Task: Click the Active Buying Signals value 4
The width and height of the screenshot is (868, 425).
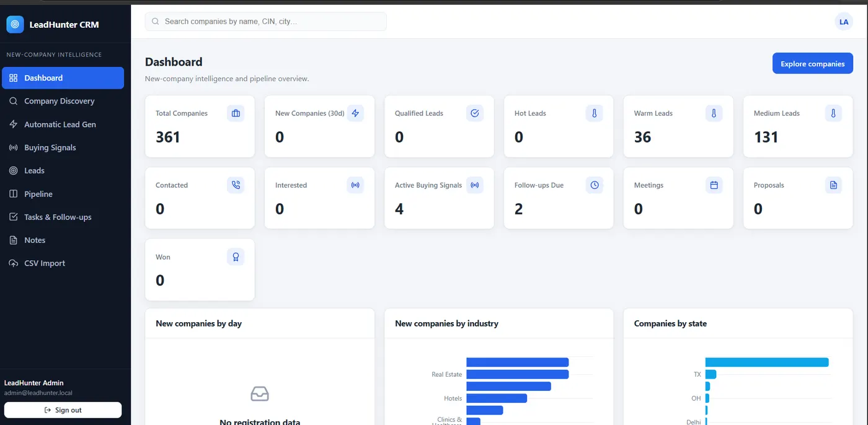Action: [x=399, y=209]
